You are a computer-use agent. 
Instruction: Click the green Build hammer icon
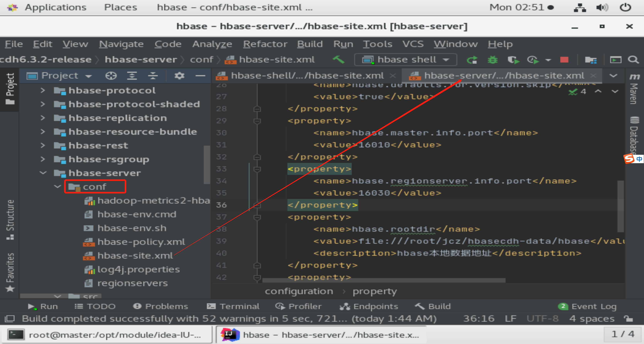339,60
